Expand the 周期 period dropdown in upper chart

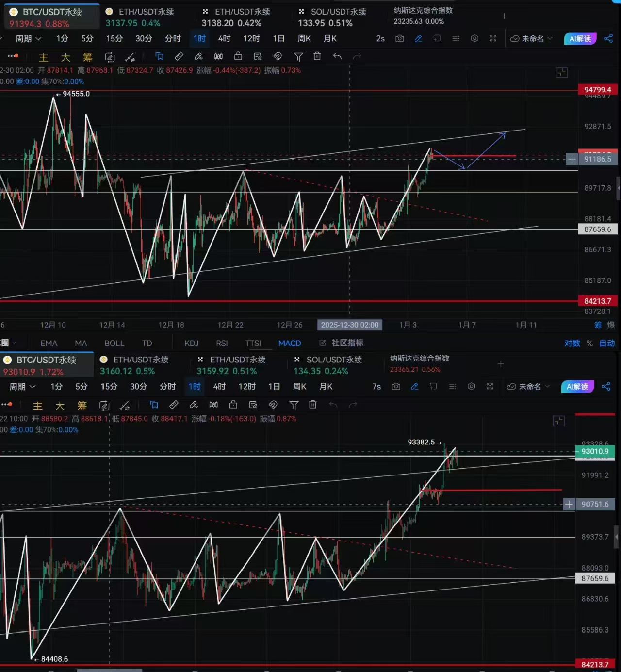pos(28,38)
